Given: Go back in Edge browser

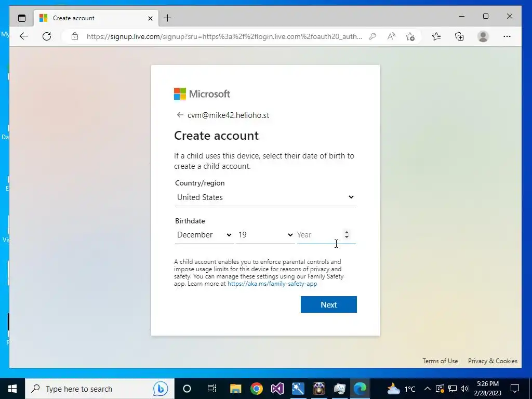Looking at the screenshot, I should [x=24, y=36].
